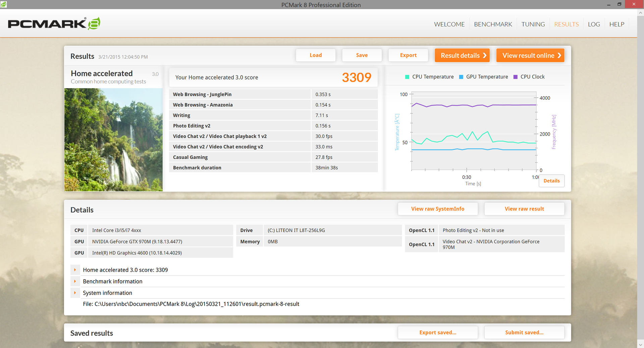Image resolution: width=644 pixels, height=348 pixels.
Task: Select Web Browsing - Amazonia row
Action: [x=273, y=105]
